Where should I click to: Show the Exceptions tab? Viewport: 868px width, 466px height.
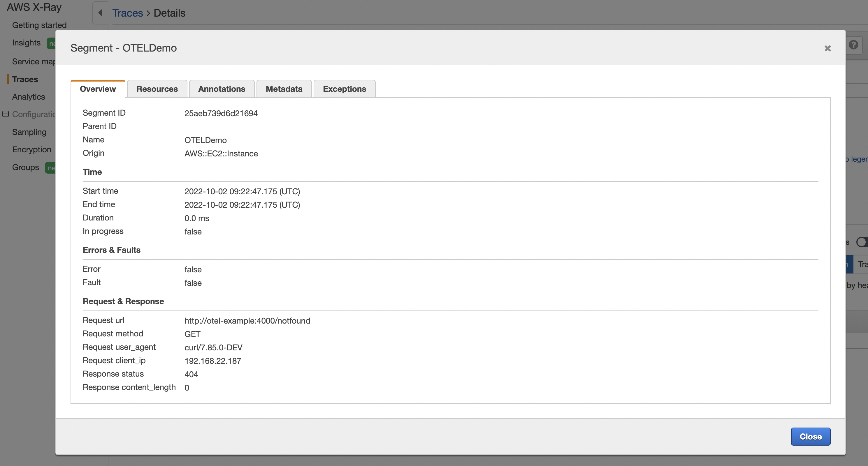[x=344, y=89]
